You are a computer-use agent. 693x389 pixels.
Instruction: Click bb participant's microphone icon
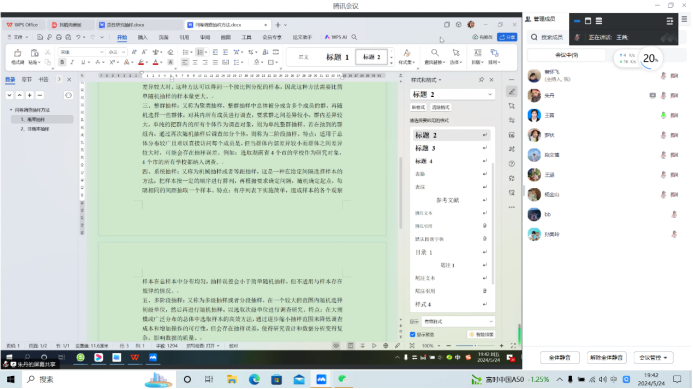pos(674,214)
